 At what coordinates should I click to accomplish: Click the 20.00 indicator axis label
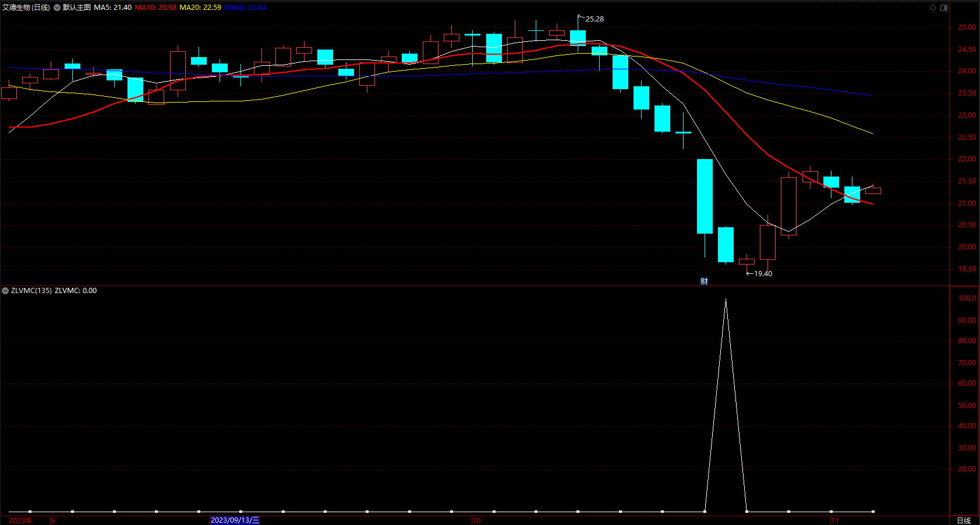pos(967,469)
